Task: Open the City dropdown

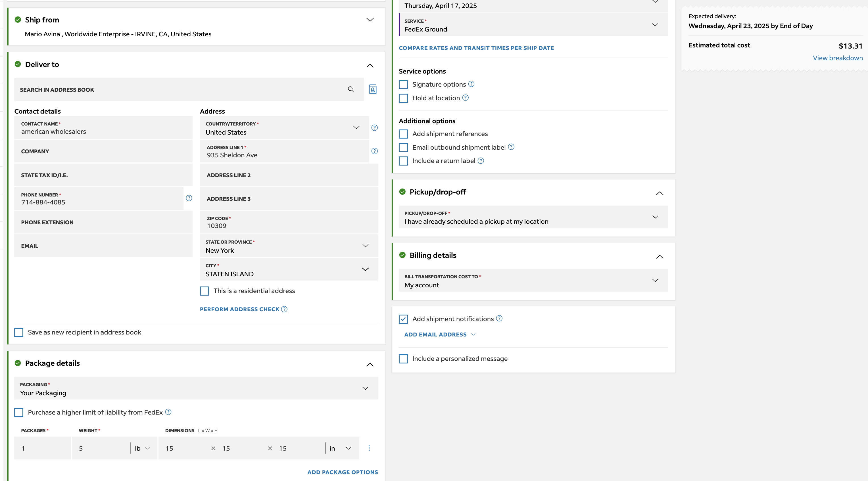Action: tap(289, 269)
